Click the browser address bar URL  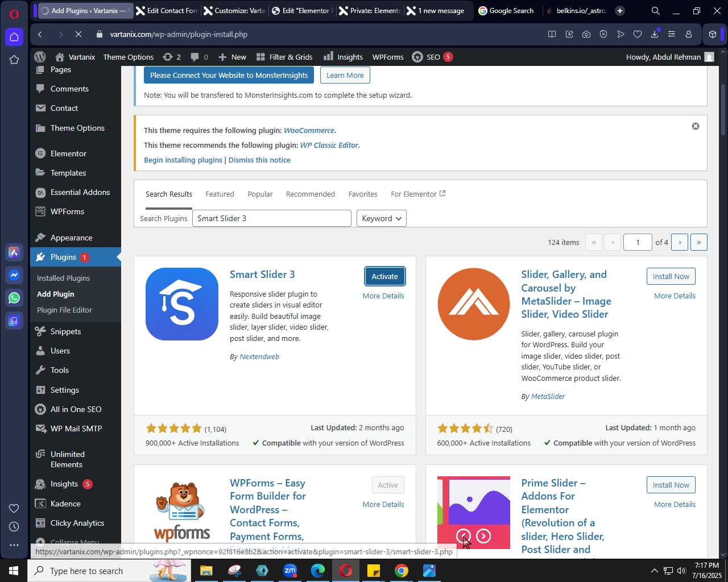[x=179, y=34]
